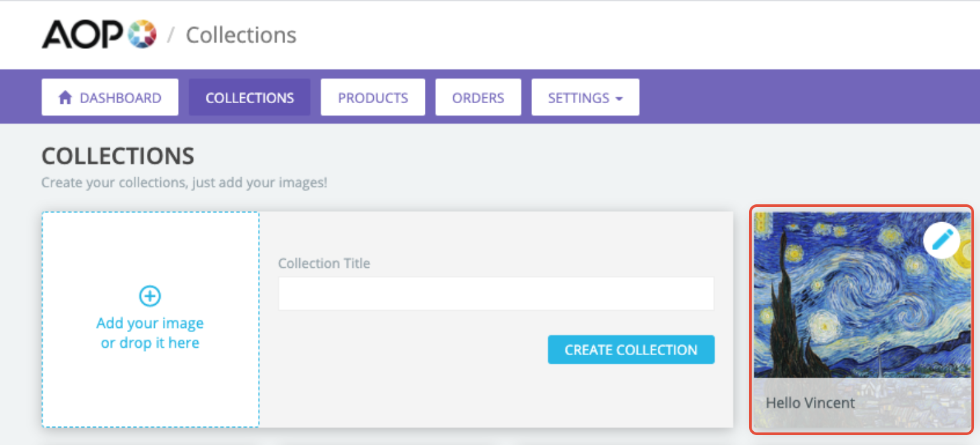This screenshot has height=445, width=980.
Task: Click the pencil edit icon on Hello Vincent
Action: point(942,240)
